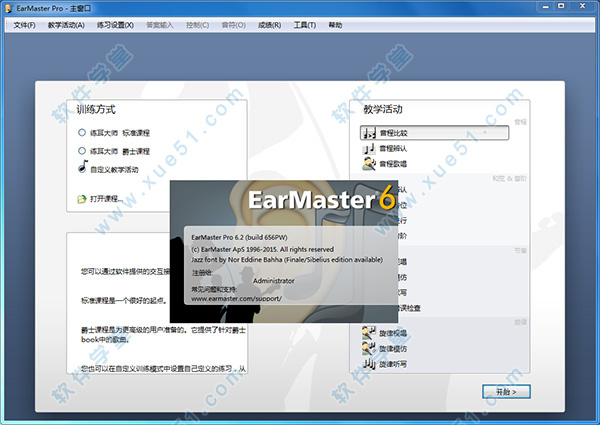The image size is (600, 425).
Task: Click the 教学活动 panel heading
Action: 383,109
